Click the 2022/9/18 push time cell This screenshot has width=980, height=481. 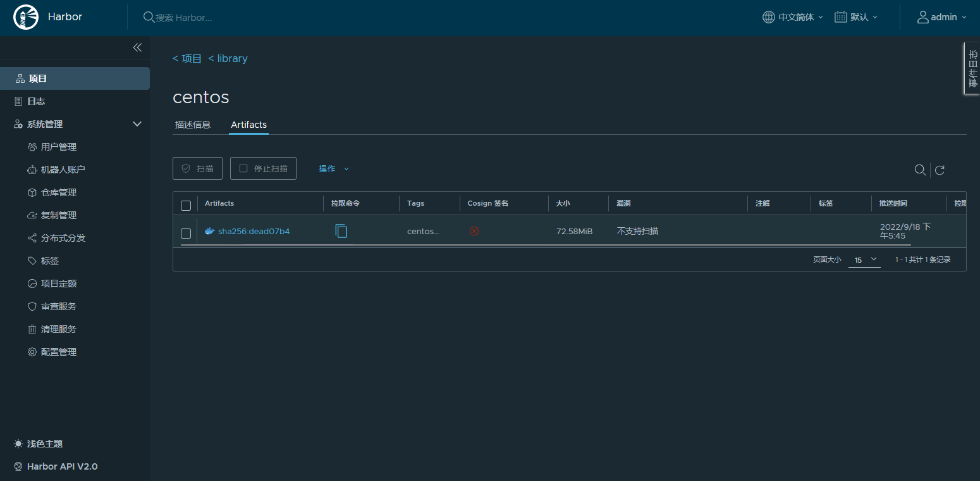905,231
